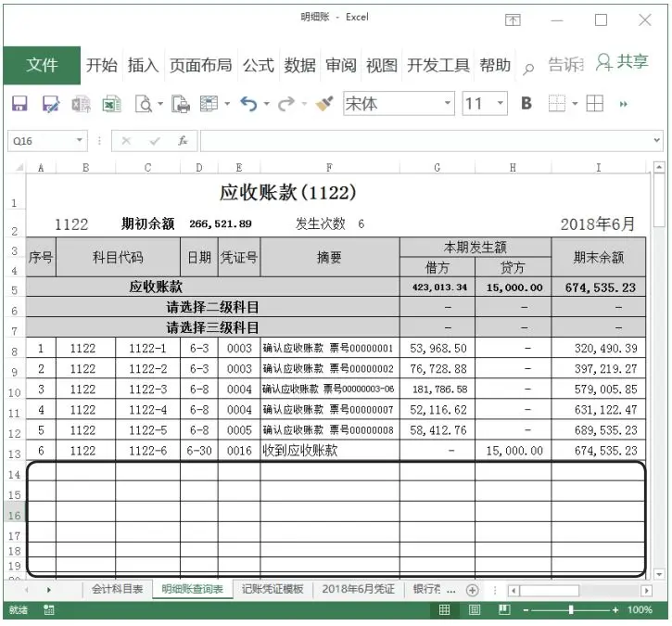Click cell with 请选择二级科目
This screenshot has width=672, height=626.
pyautogui.click(x=212, y=307)
